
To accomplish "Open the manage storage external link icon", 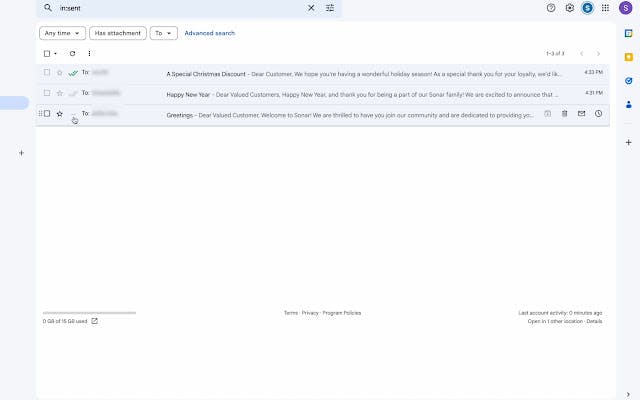I will (95, 321).
